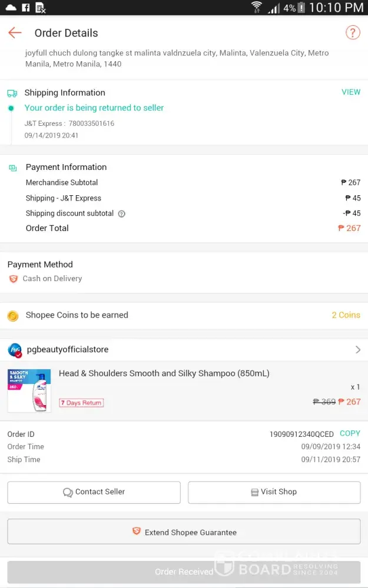Tap the shipping discount info icon
Image resolution: width=368 pixels, height=588 pixels.
[x=122, y=214]
